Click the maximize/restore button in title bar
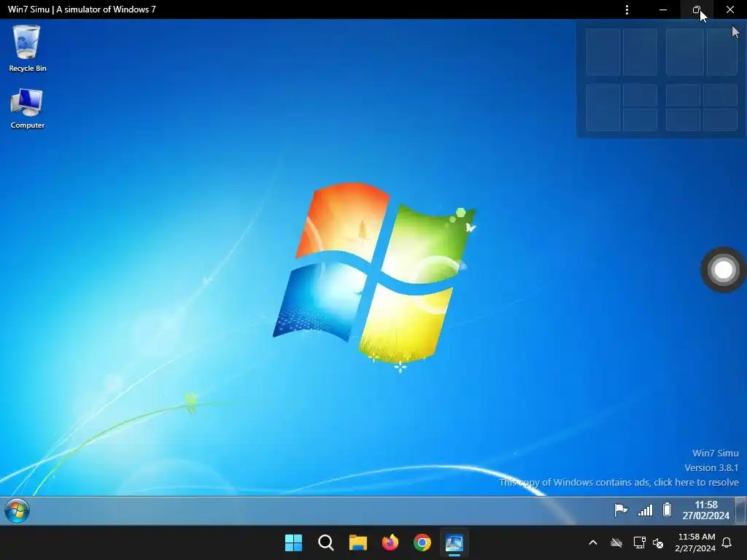 (697, 9)
